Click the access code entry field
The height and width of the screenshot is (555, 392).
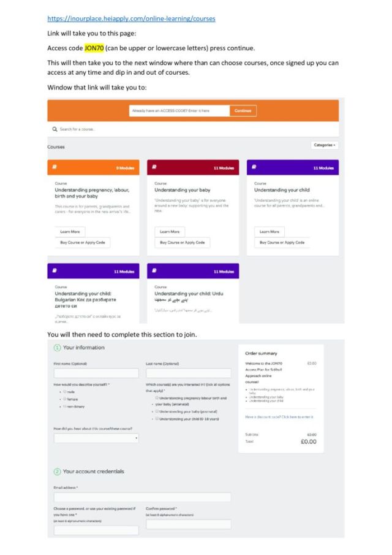(x=179, y=111)
